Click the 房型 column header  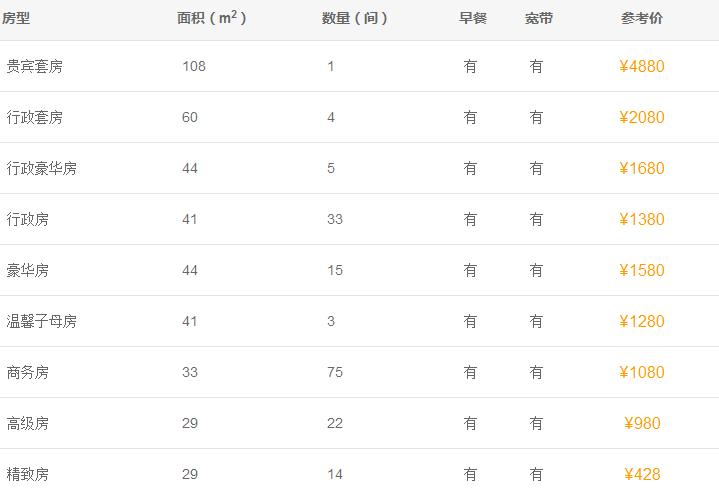pyautogui.click(x=16, y=18)
